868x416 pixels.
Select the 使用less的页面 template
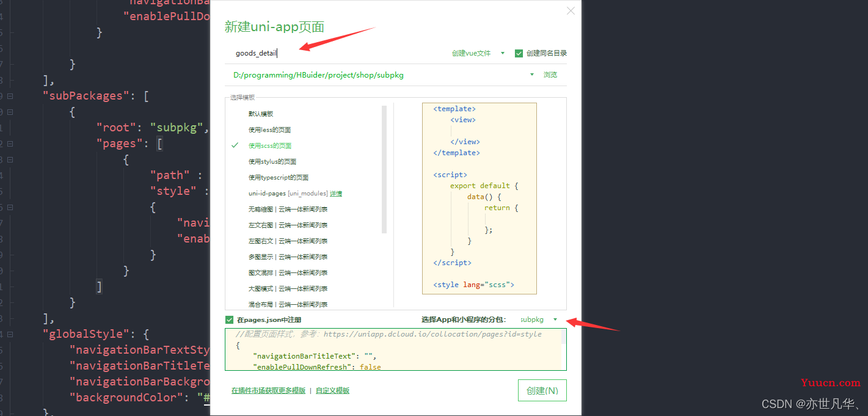point(269,130)
